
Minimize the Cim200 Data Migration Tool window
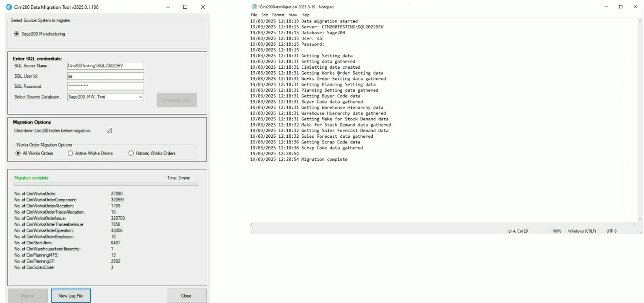pos(168,7)
